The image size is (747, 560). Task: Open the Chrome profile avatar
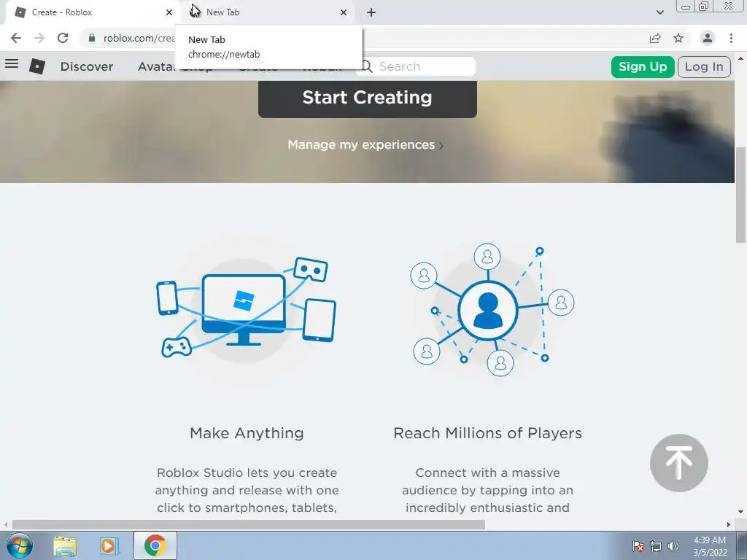(x=708, y=38)
